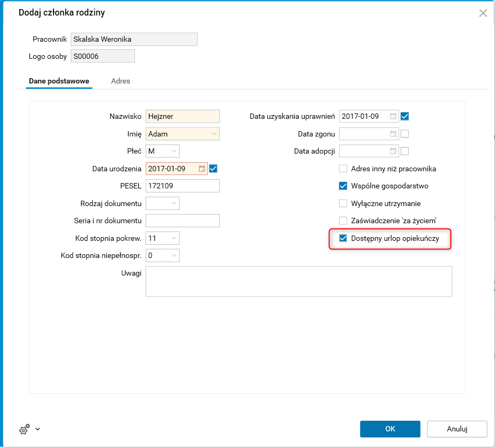Expand the Płeć dropdown
The image size is (495, 448).
(174, 151)
